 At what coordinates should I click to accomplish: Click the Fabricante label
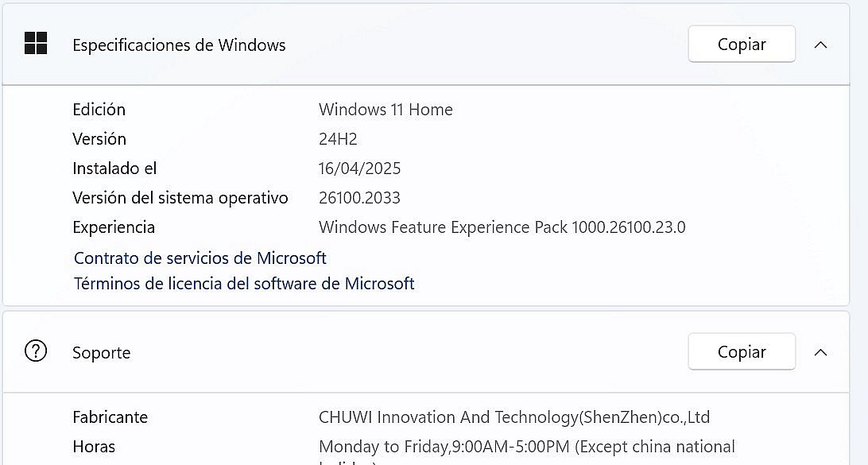coord(110,417)
